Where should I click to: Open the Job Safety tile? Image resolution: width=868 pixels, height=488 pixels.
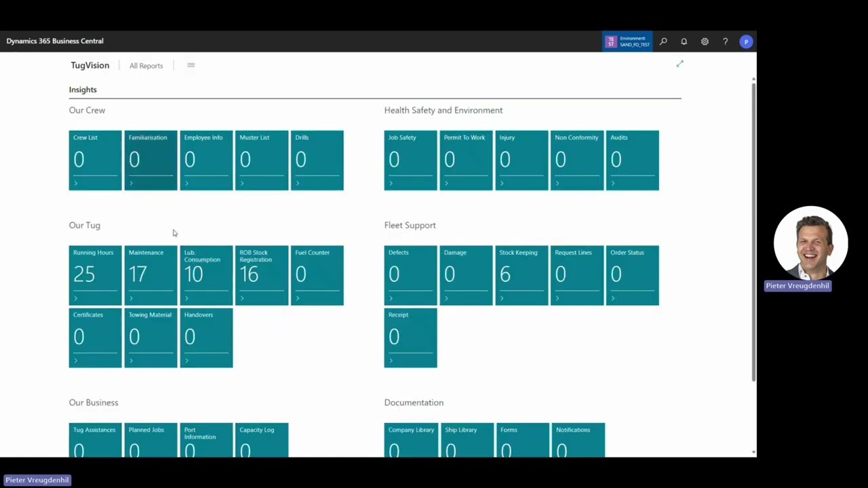(410, 160)
